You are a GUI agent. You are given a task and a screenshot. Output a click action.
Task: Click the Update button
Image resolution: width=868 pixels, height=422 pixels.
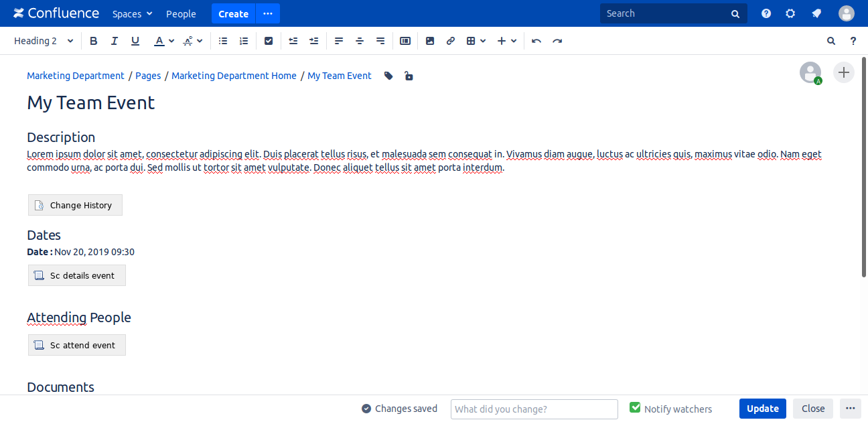pos(762,409)
